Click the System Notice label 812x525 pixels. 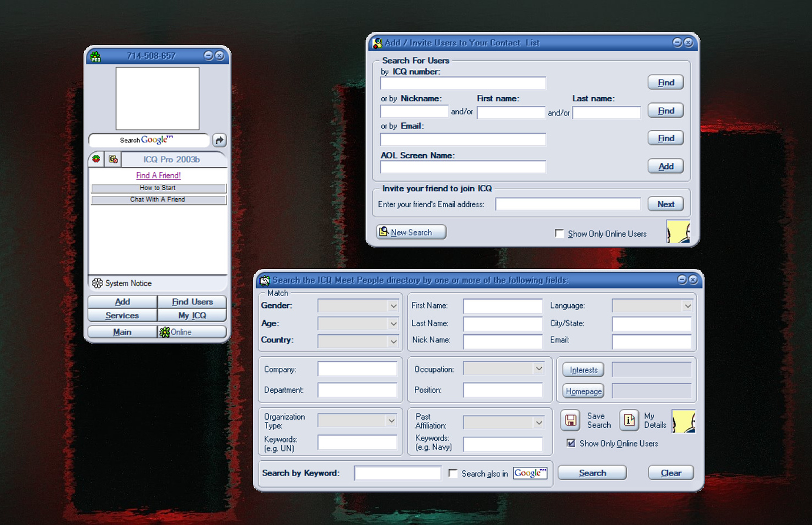[x=128, y=283]
